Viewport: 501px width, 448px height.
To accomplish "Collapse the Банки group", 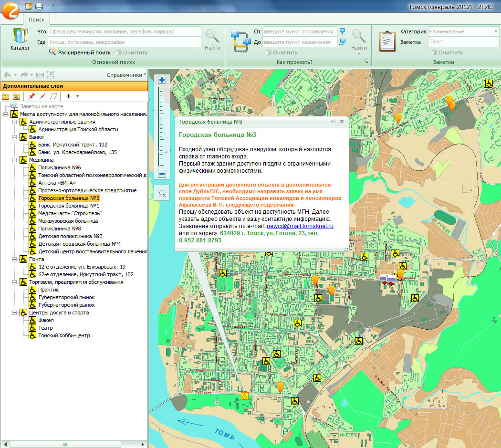I will pyautogui.click(x=14, y=137).
